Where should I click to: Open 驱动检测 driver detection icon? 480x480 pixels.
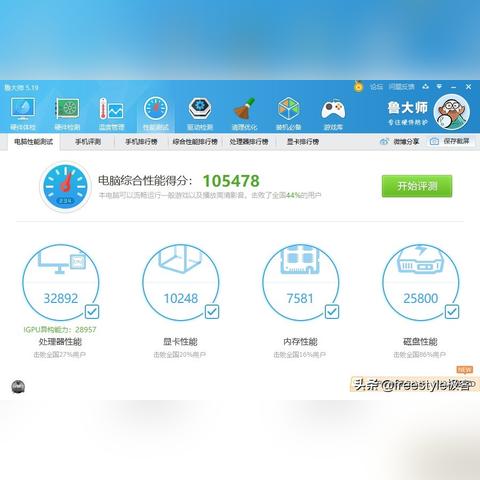pos(200,113)
